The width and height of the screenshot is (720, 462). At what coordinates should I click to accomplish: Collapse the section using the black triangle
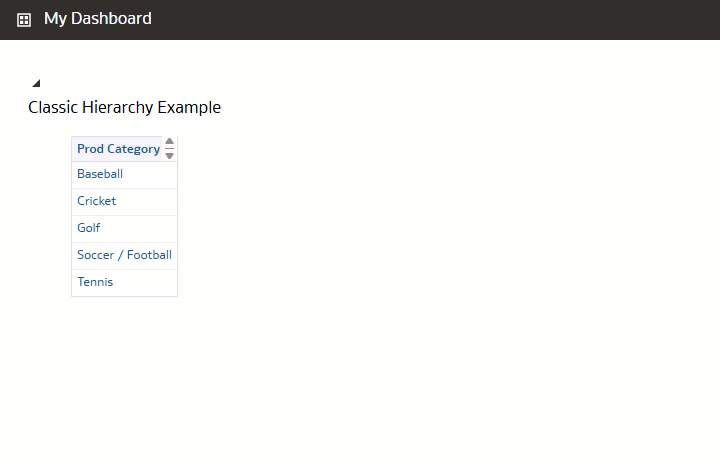pos(36,83)
